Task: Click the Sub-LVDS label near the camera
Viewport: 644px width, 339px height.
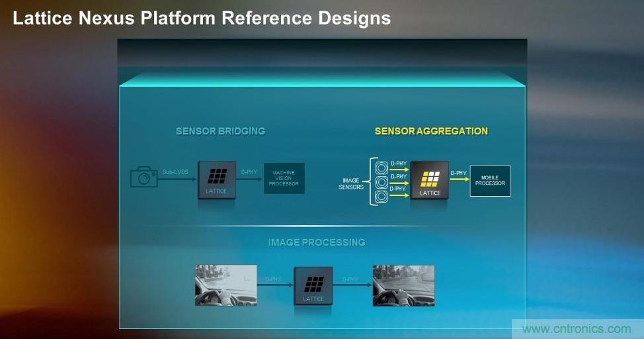Action: pos(175,172)
